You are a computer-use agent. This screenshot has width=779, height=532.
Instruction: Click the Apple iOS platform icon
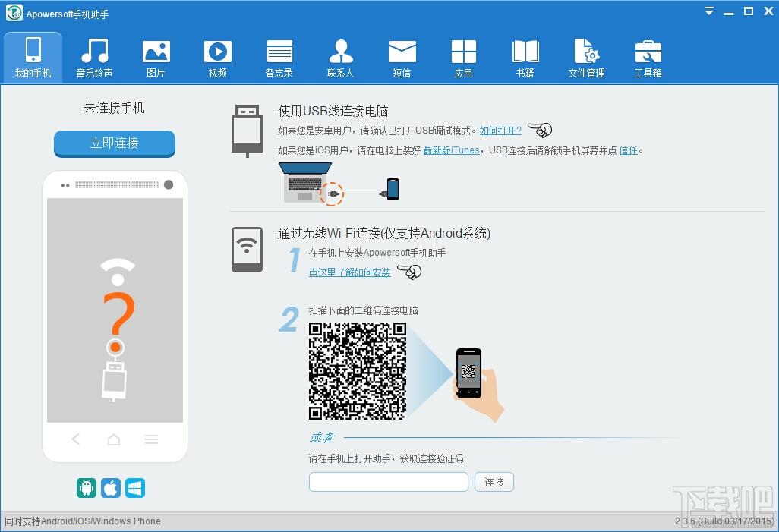pyautogui.click(x=111, y=488)
